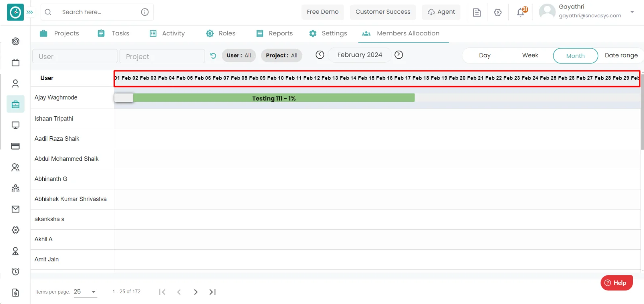Open the header settings gear icon
The image size is (644, 304).
[498, 12]
